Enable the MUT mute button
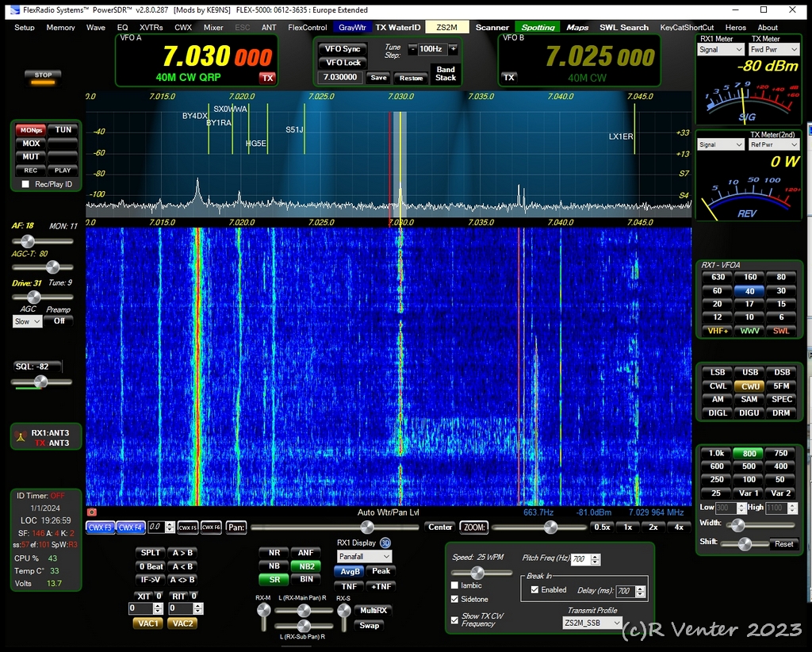 (x=31, y=156)
